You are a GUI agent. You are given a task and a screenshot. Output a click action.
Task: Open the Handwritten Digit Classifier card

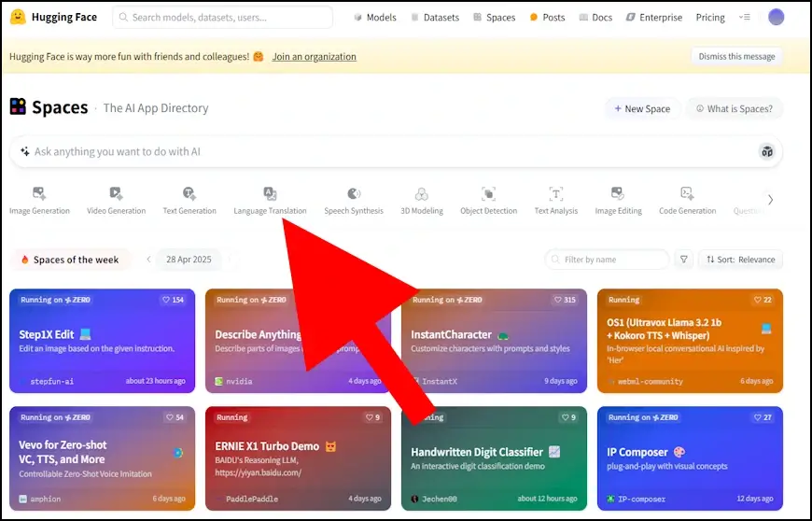pyautogui.click(x=494, y=458)
